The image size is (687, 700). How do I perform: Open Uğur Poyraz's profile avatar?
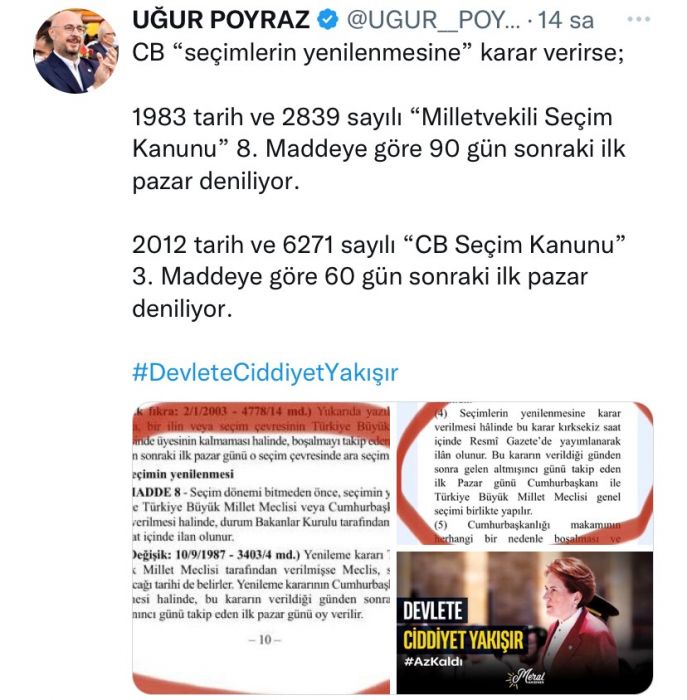(x=75, y=51)
